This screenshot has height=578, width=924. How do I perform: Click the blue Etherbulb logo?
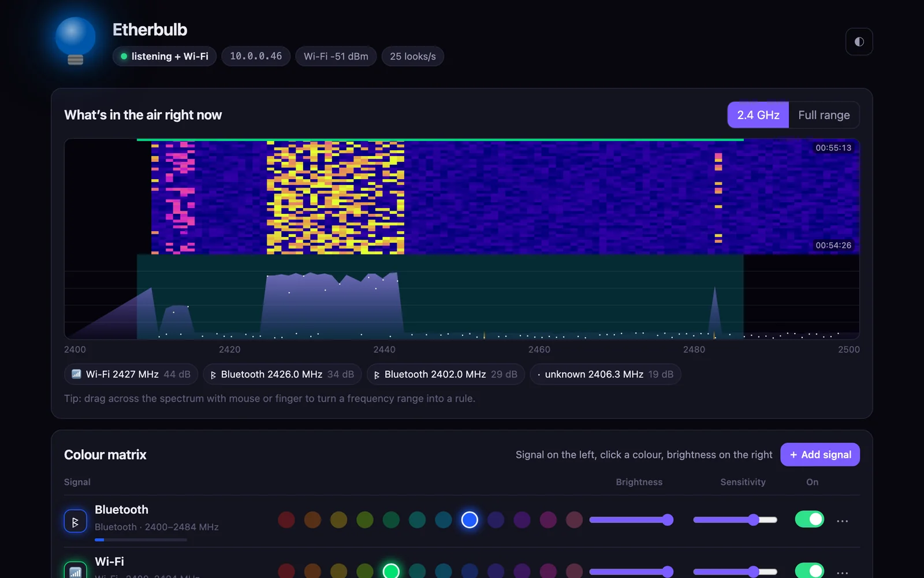click(75, 40)
